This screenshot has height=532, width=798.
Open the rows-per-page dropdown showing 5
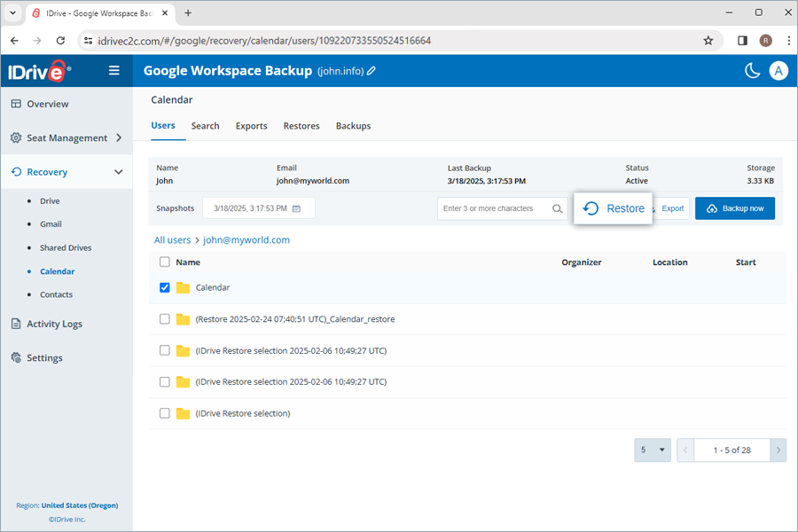pos(653,450)
